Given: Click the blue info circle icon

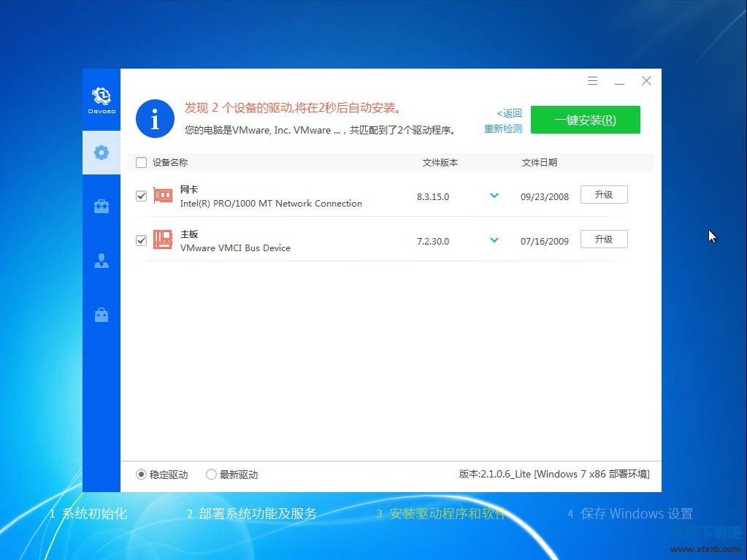Looking at the screenshot, I should [155, 118].
